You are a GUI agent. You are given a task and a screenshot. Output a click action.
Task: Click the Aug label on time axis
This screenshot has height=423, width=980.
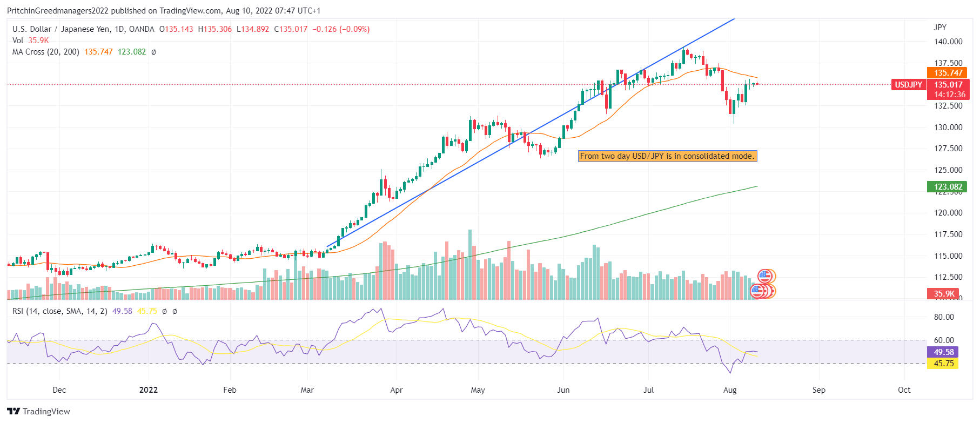(x=730, y=390)
